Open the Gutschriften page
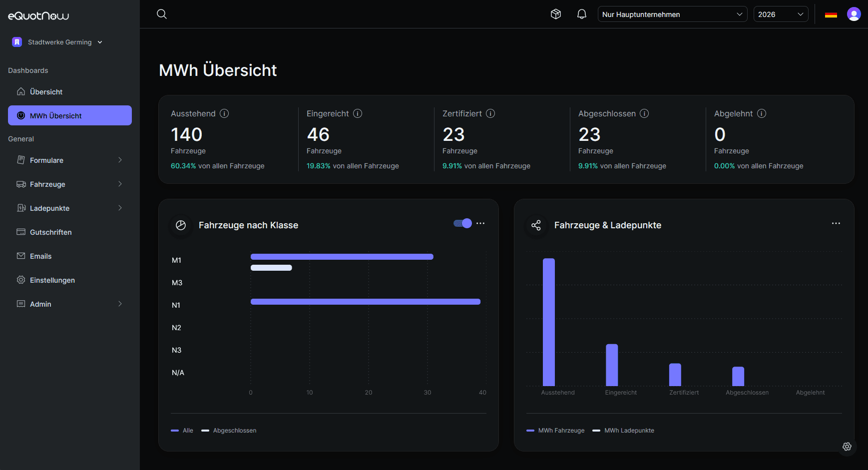The height and width of the screenshot is (470, 868). (x=70, y=232)
